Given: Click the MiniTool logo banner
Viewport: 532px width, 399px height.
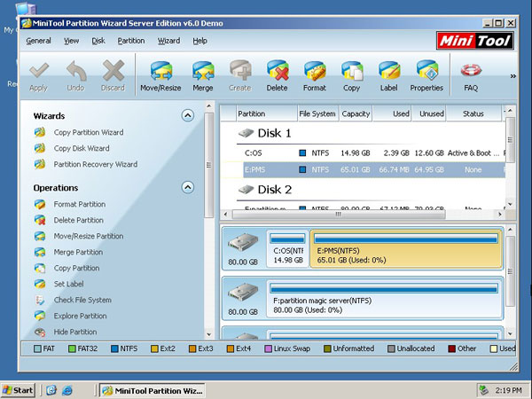Looking at the screenshot, I should (x=475, y=41).
